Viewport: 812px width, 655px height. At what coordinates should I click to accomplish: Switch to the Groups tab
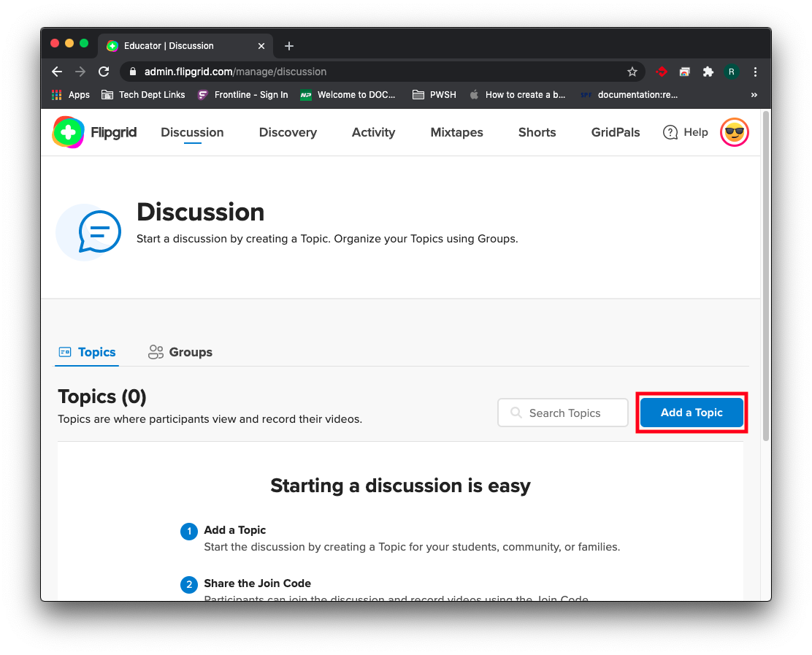pos(180,352)
